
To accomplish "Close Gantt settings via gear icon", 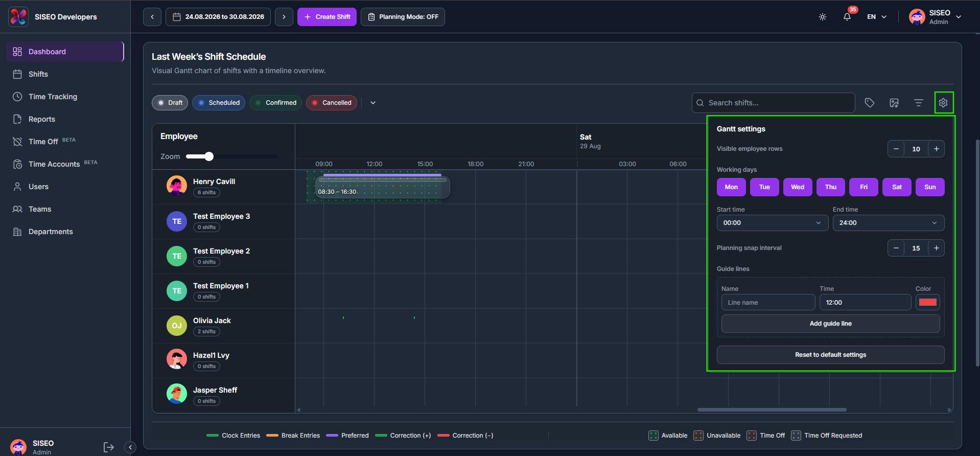I will (x=943, y=103).
